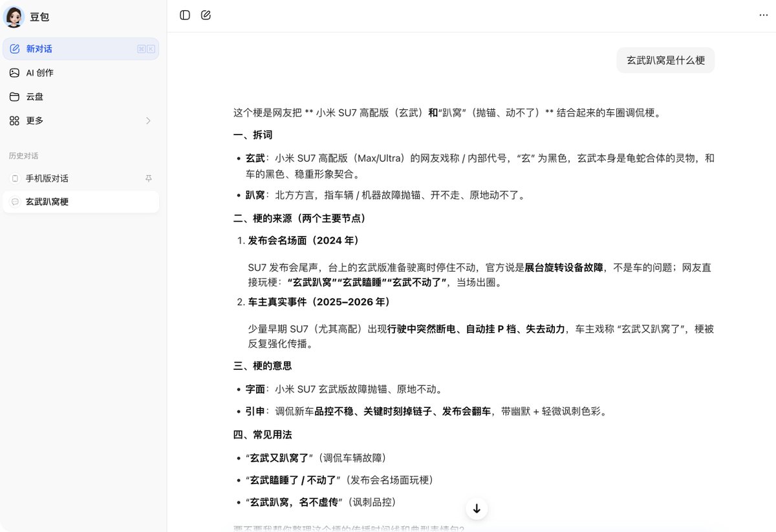This screenshot has height=532, width=776.
Task: Click the 更多 grid icon
Action: [15, 121]
